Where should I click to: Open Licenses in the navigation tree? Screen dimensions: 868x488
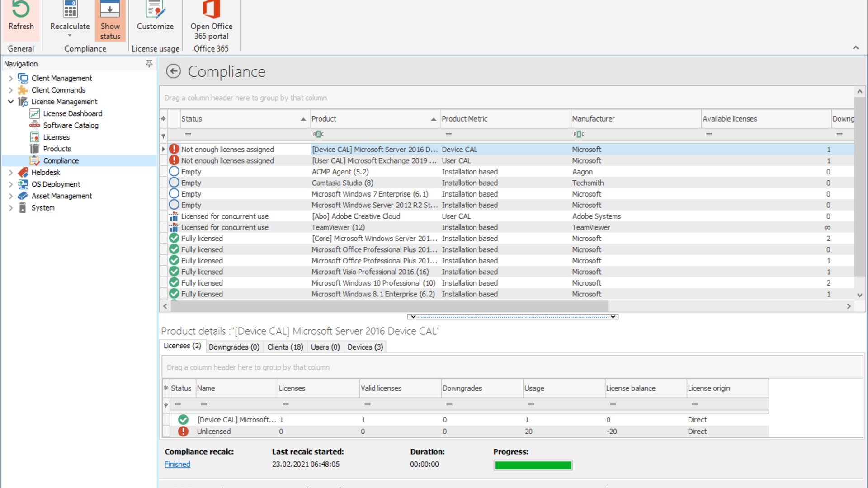(56, 137)
